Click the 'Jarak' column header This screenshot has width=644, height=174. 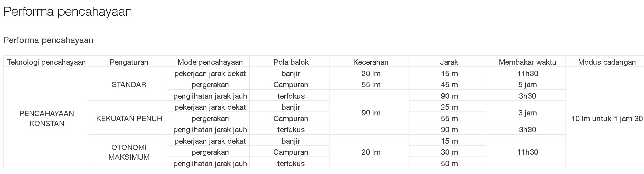449,62
